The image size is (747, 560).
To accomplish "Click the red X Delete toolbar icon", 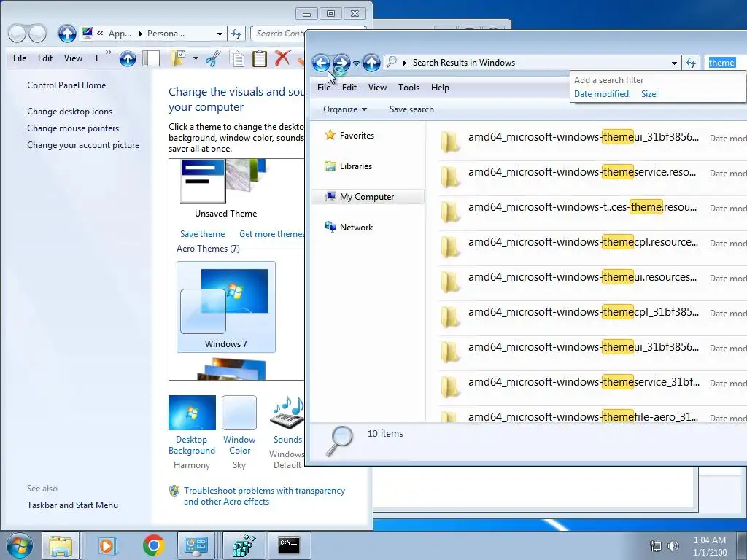I will coord(282,58).
